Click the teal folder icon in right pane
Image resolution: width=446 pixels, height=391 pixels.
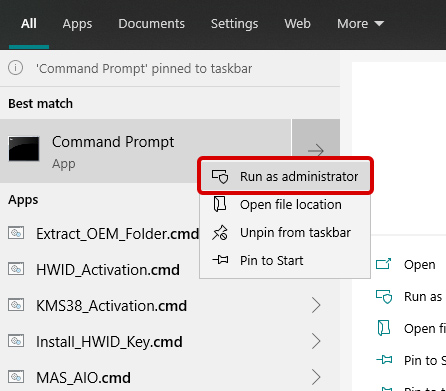click(384, 328)
